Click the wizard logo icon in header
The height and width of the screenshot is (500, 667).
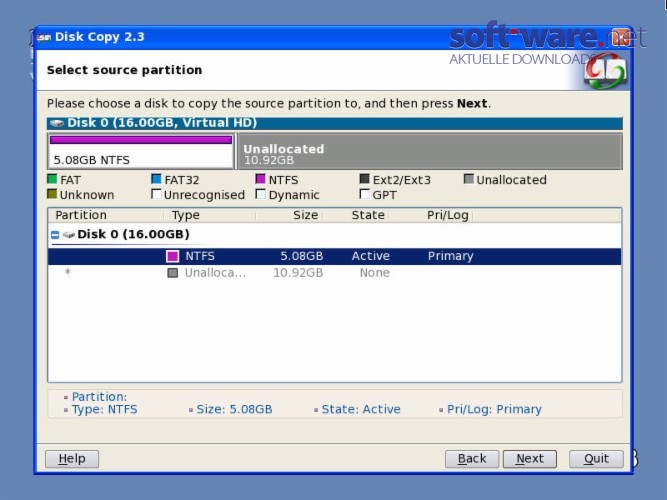click(x=605, y=71)
